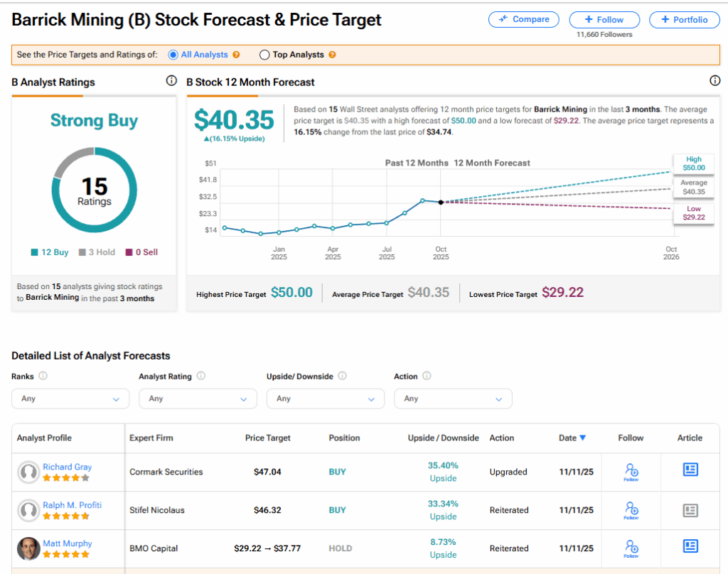Select the All Analysts radio button
This screenshot has height=574, width=728.
tap(173, 55)
